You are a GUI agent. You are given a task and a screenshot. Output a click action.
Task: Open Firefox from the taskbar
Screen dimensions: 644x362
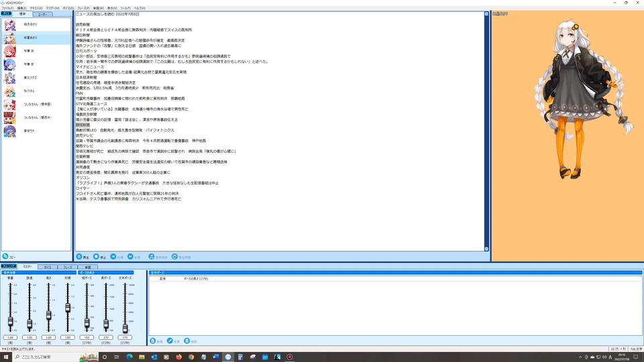pos(178,357)
